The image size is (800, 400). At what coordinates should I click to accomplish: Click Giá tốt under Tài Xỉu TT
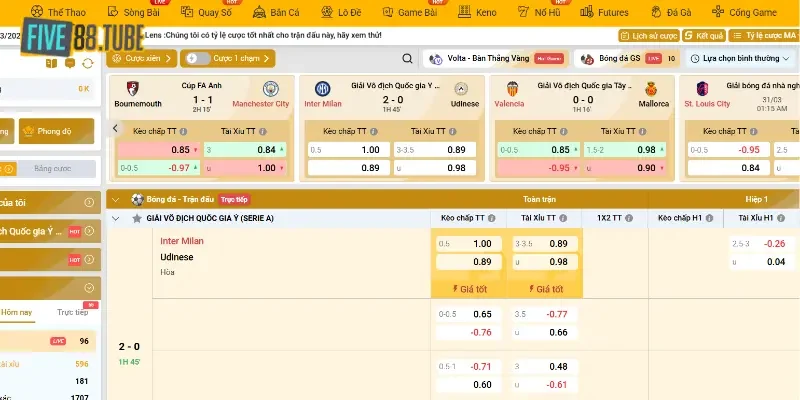point(545,289)
